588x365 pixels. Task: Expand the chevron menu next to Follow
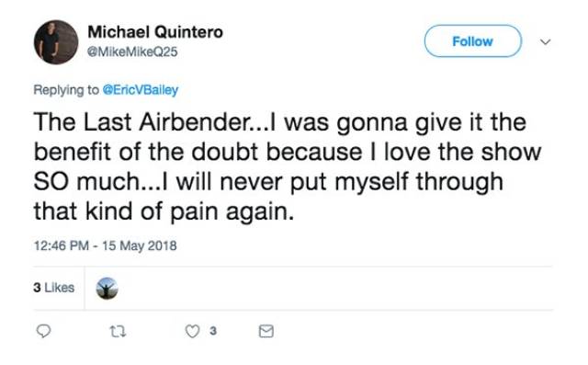545,41
